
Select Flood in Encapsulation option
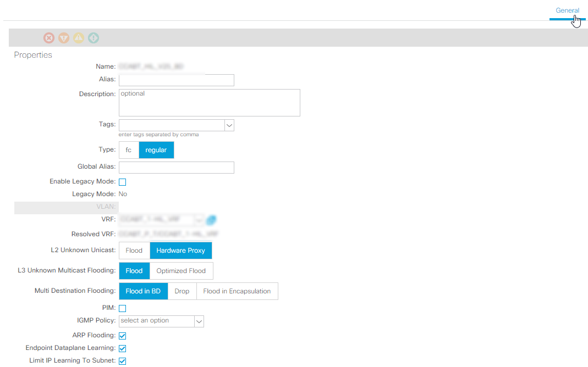(x=237, y=291)
